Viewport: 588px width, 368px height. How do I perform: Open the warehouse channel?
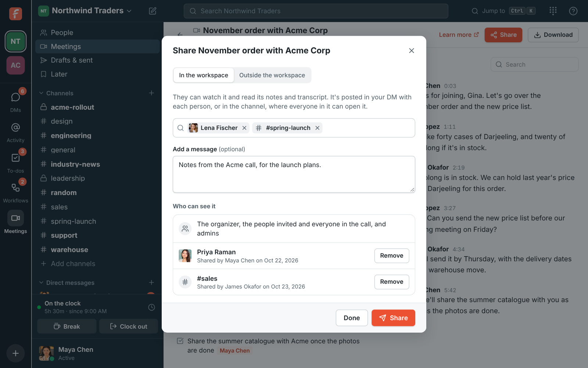coord(97,250)
